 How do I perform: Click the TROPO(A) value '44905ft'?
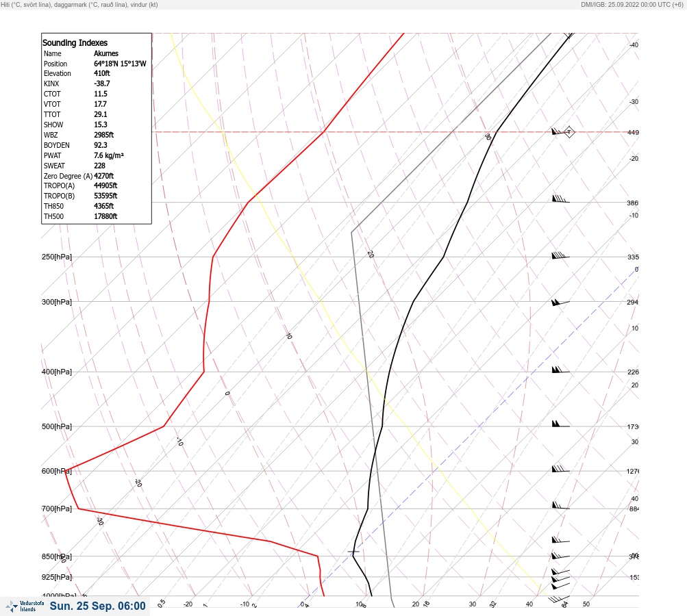tap(105, 185)
